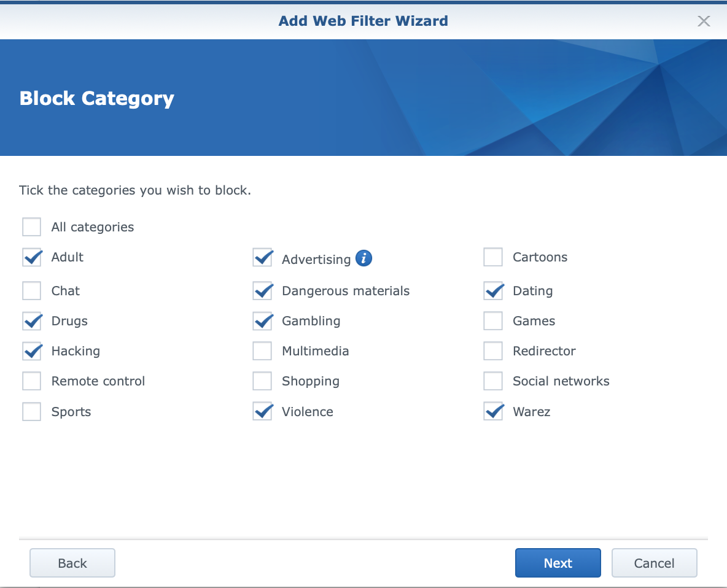
Task: Click the 'Drugs' label text
Action: tap(69, 321)
